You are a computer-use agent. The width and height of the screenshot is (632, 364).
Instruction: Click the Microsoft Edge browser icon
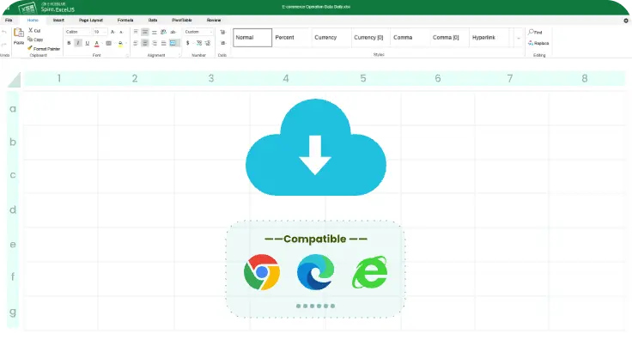click(315, 273)
